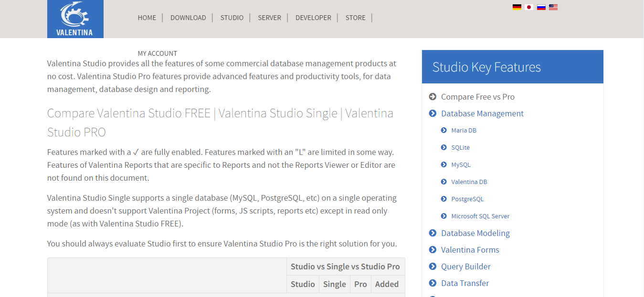Open Microsoft SQL Server link
This screenshot has height=297, width=644.
481,216
